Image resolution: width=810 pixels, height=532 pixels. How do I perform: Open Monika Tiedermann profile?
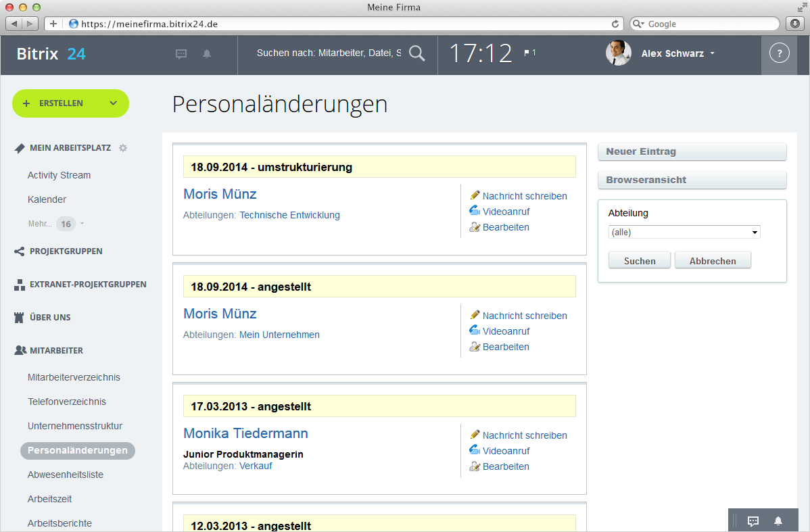tap(246, 433)
